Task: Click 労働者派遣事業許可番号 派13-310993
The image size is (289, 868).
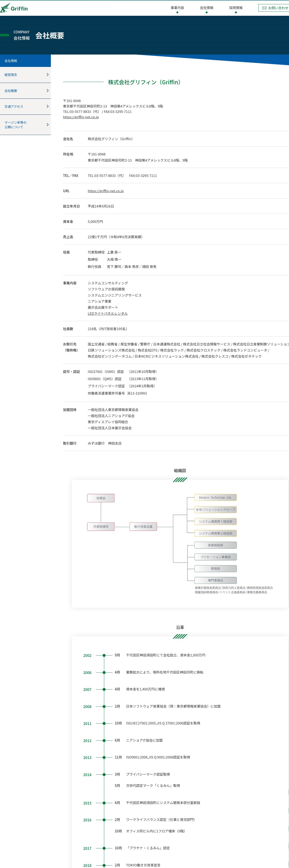Action: point(117,394)
